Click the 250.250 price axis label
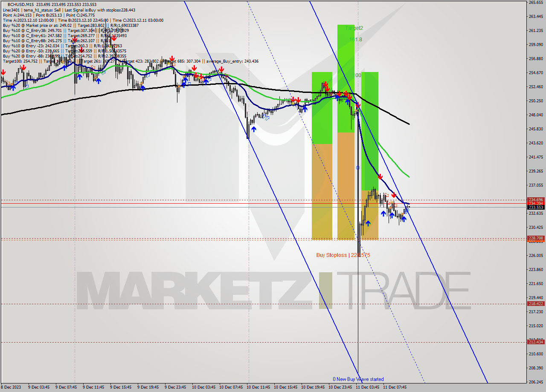 [536, 101]
